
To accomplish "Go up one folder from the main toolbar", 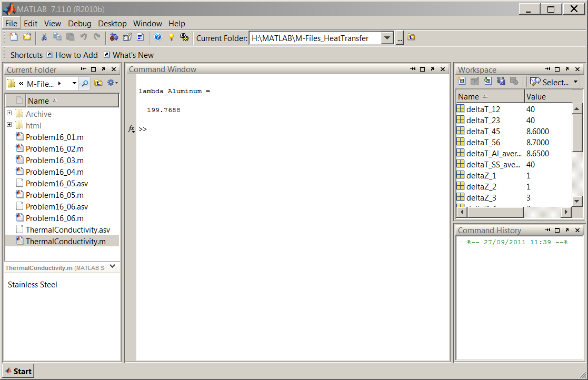I will point(411,37).
